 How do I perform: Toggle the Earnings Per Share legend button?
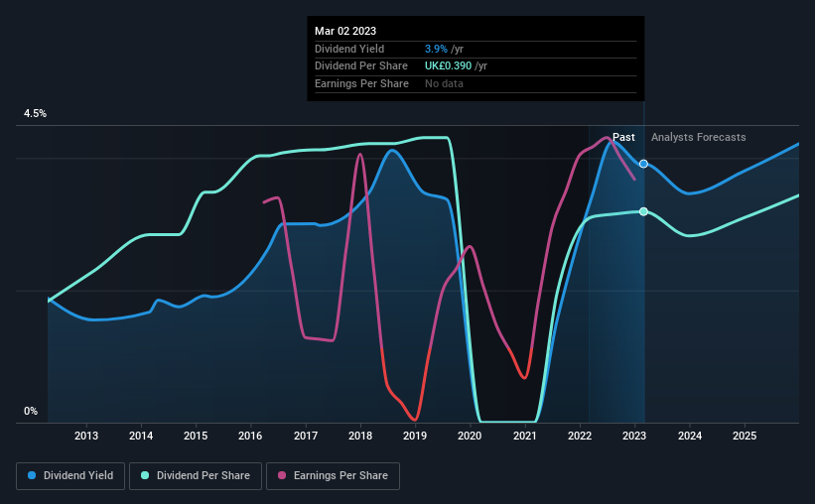tap(333, 476)
